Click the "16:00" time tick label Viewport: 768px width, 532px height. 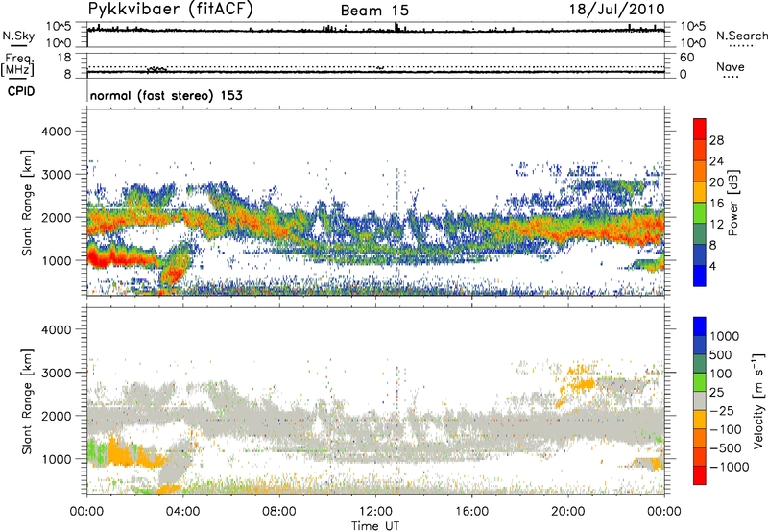tap(471, 512)
